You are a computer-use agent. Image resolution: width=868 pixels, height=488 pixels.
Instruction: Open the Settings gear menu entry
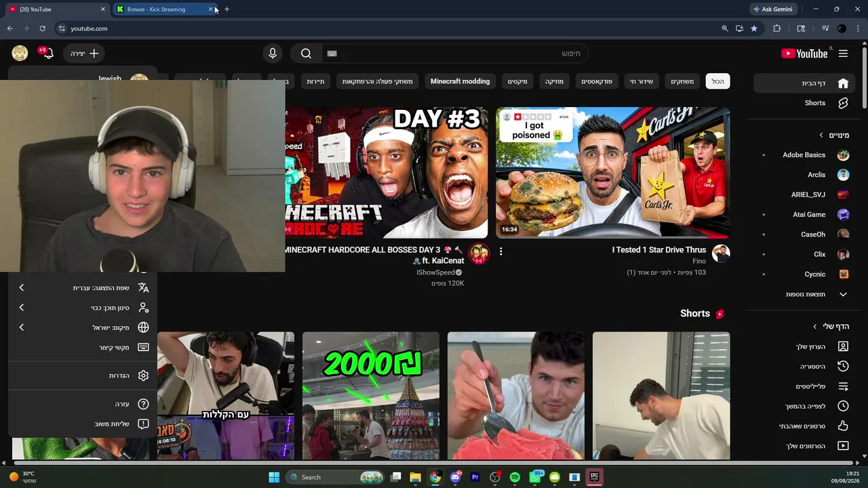[x=83, y=375]
